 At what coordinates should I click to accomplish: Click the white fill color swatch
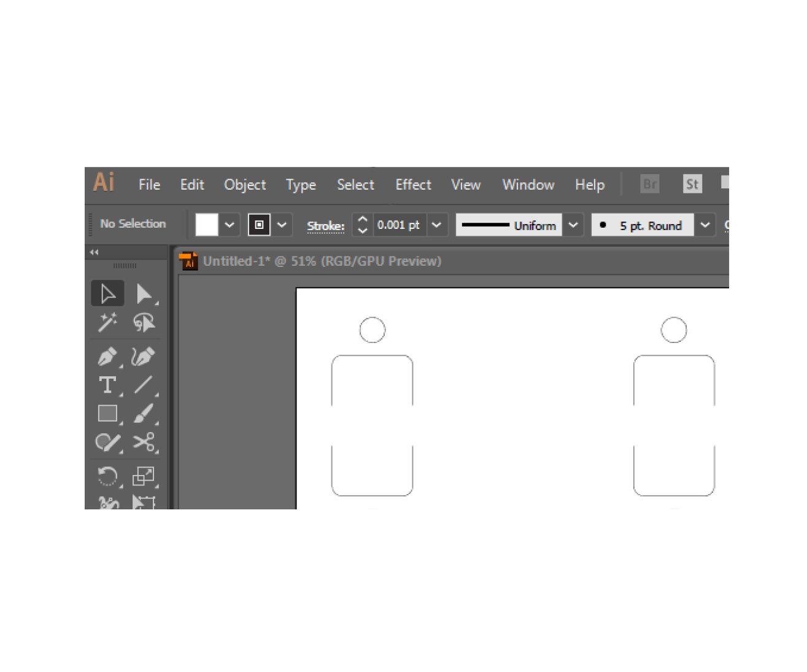[x=207, y=225]
